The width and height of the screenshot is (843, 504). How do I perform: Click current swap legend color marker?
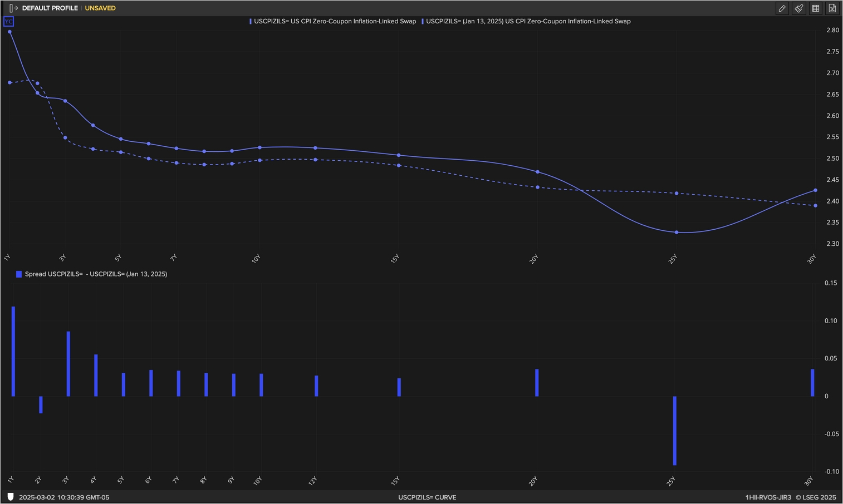(x=251, y=21)
